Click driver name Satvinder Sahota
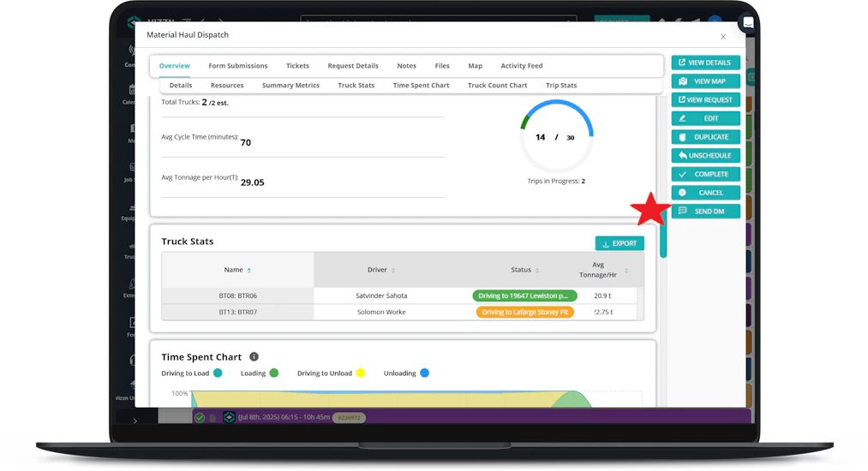The height and width of the screenshot is (471, 868). tap(381, 296)
